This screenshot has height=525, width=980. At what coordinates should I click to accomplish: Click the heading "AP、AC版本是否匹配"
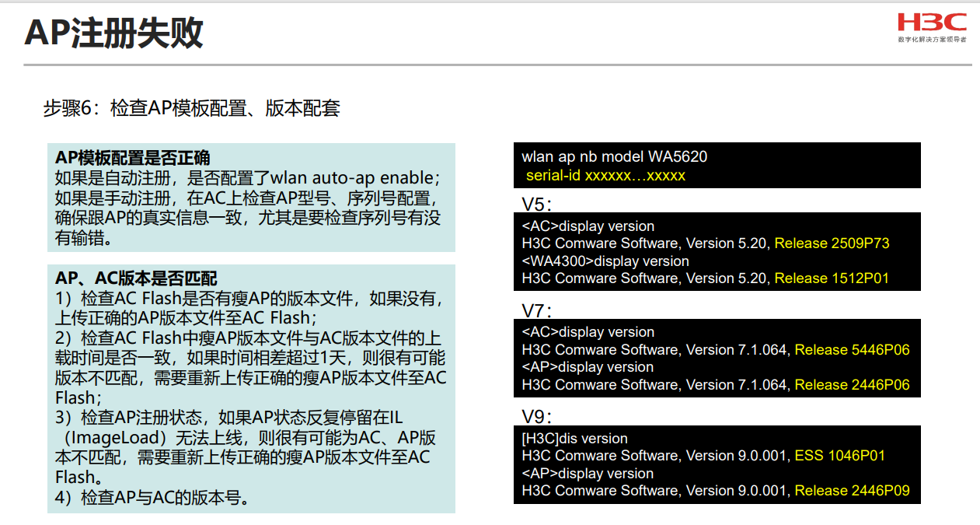[136, 278]
